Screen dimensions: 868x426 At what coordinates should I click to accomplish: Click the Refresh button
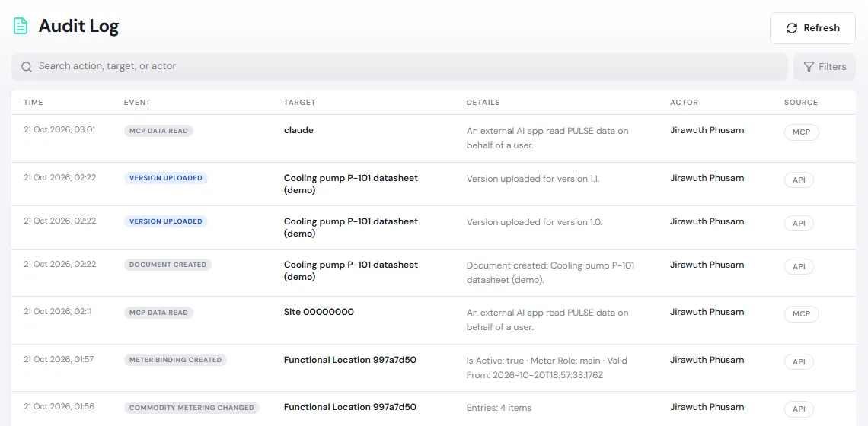(812, 28)
